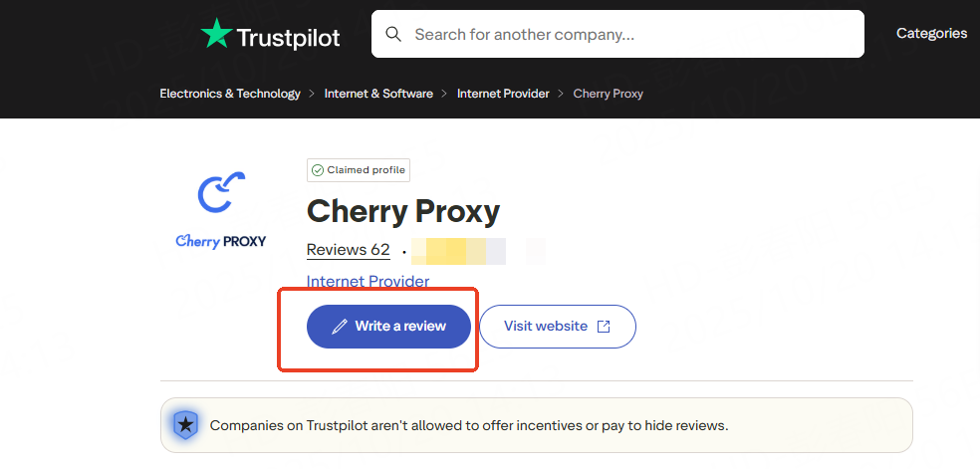Click the Visit website button
Screen dimensions: 980x469
(x=557, y=327)
